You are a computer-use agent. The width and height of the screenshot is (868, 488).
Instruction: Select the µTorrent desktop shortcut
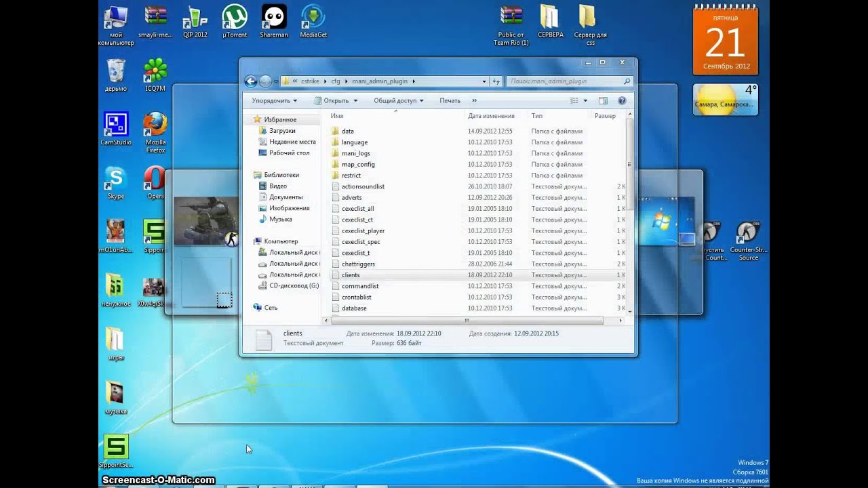[235, 22]
